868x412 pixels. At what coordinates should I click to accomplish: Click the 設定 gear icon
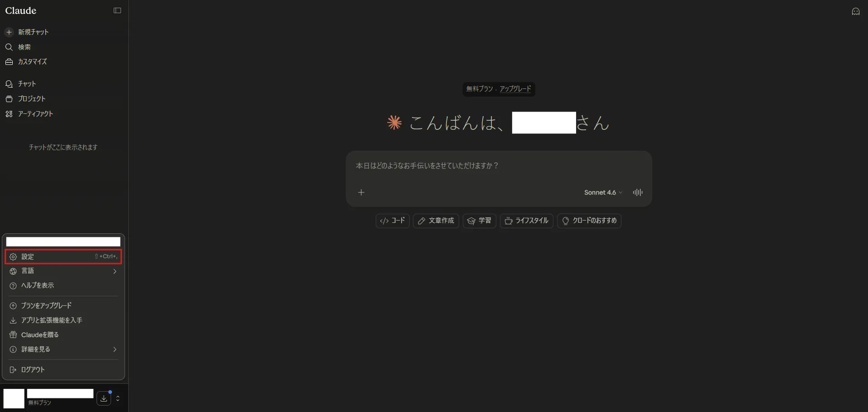coord(13,257)
